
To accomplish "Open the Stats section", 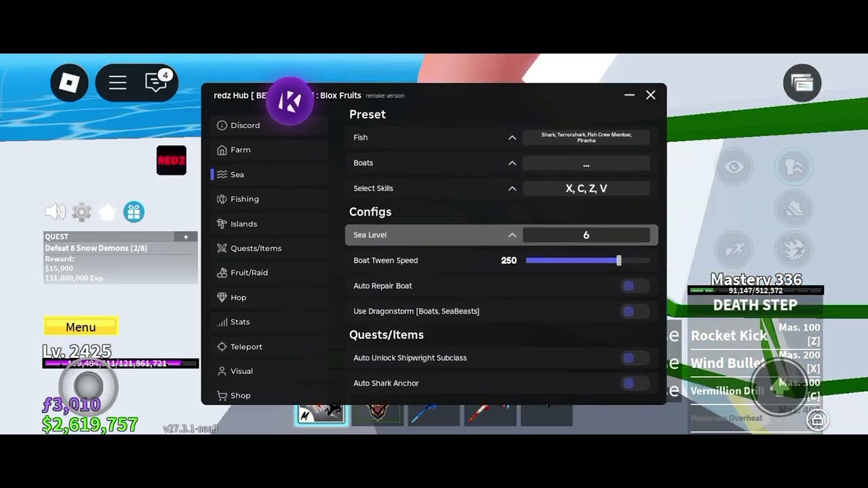I will click(269, 322).
